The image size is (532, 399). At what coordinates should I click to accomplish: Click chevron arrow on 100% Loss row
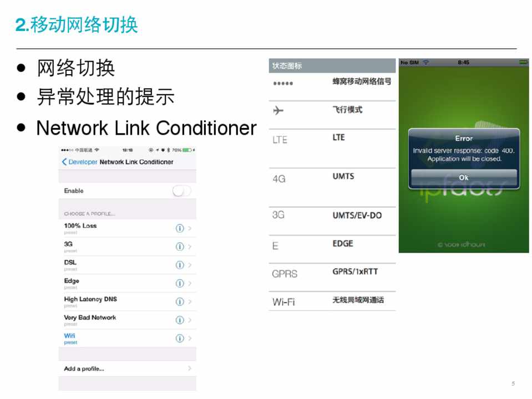click(190, 228)
